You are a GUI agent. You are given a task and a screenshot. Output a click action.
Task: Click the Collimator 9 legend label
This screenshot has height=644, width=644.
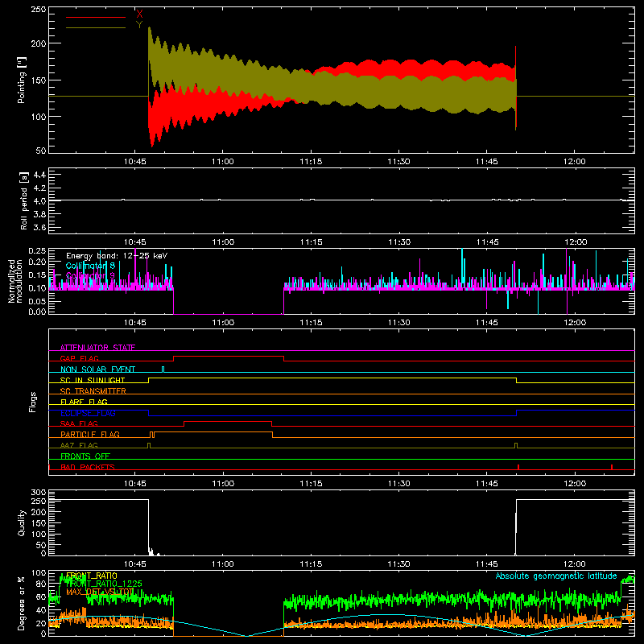pos(90,275)
